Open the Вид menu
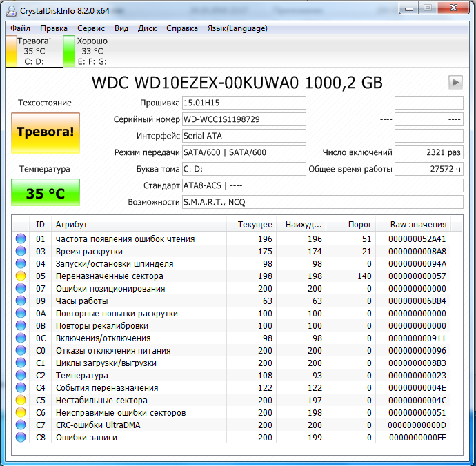This screenshot has height=466, width=476. [121, 28]
